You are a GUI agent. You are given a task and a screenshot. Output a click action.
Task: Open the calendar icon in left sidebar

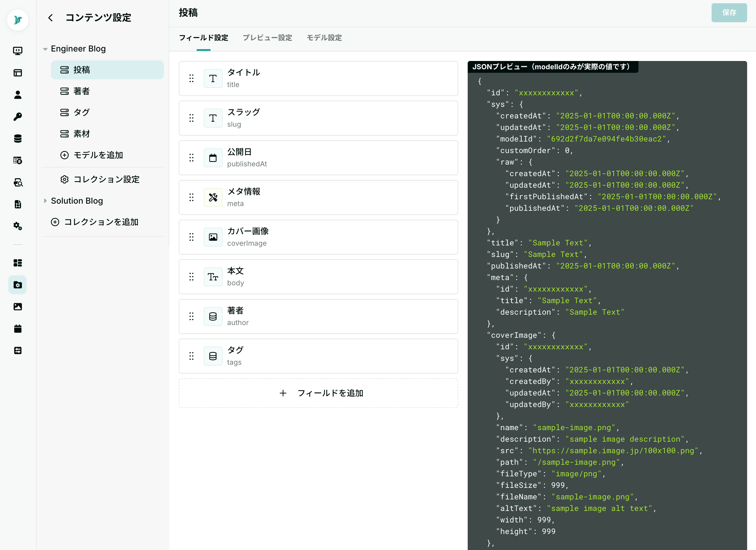pos(18,329)
